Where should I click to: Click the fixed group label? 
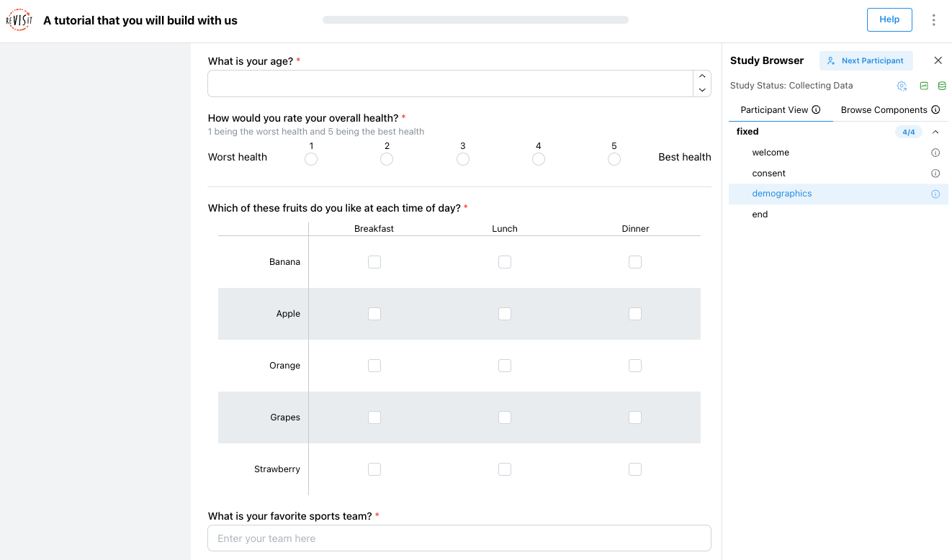click(x=747, y=132)
